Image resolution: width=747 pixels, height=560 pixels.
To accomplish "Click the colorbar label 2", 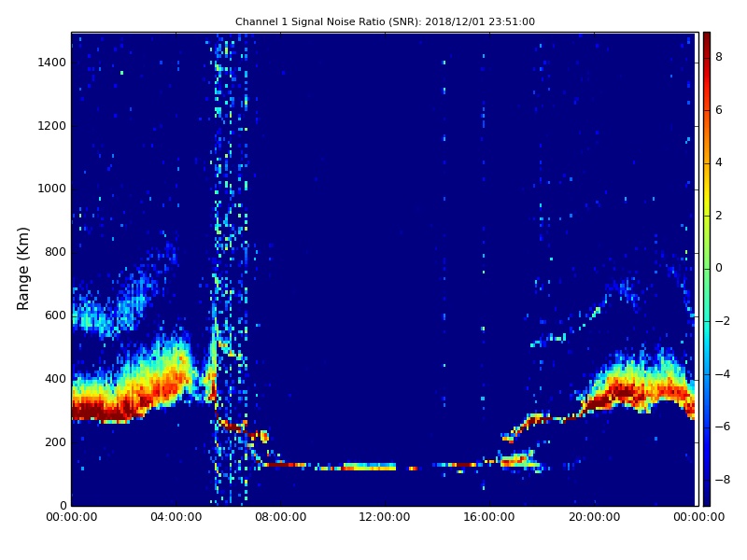I will (719, 216).
